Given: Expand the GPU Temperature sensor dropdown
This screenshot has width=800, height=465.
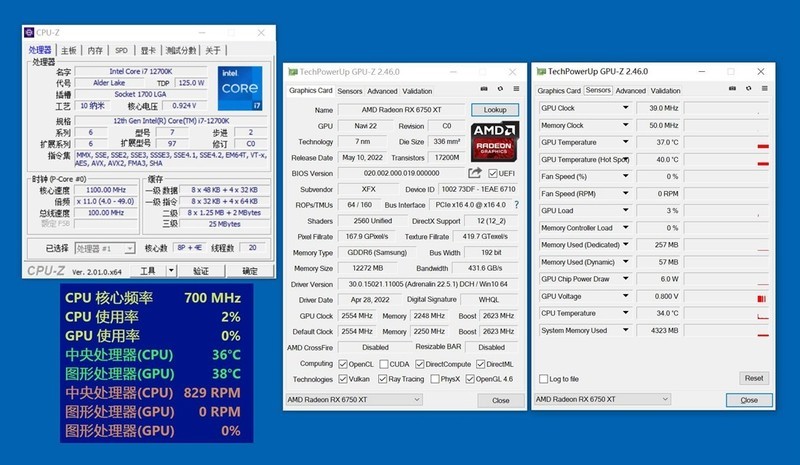Looking at the screenshot, I should (x=627, y=142).
